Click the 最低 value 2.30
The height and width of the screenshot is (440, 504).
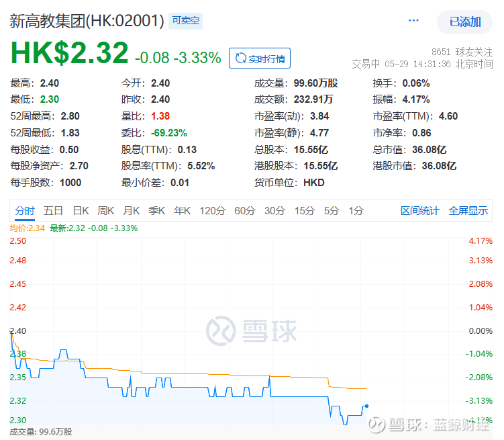pos(50,99)
